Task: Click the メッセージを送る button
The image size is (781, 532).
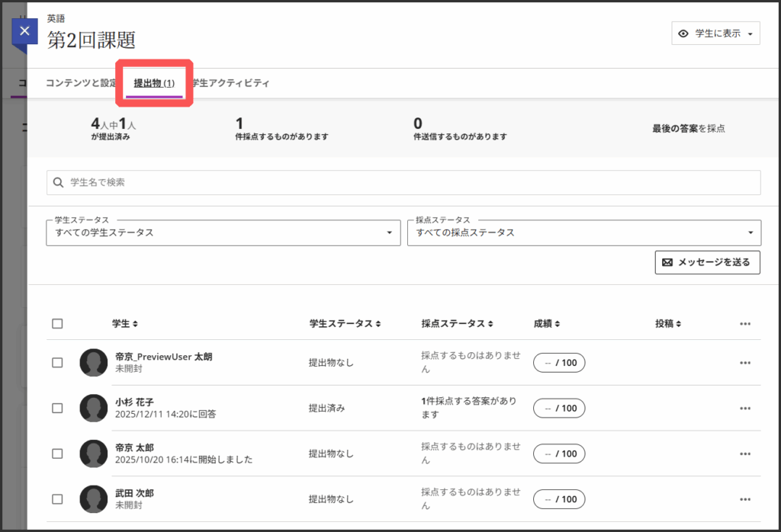Action: [707, 262]
